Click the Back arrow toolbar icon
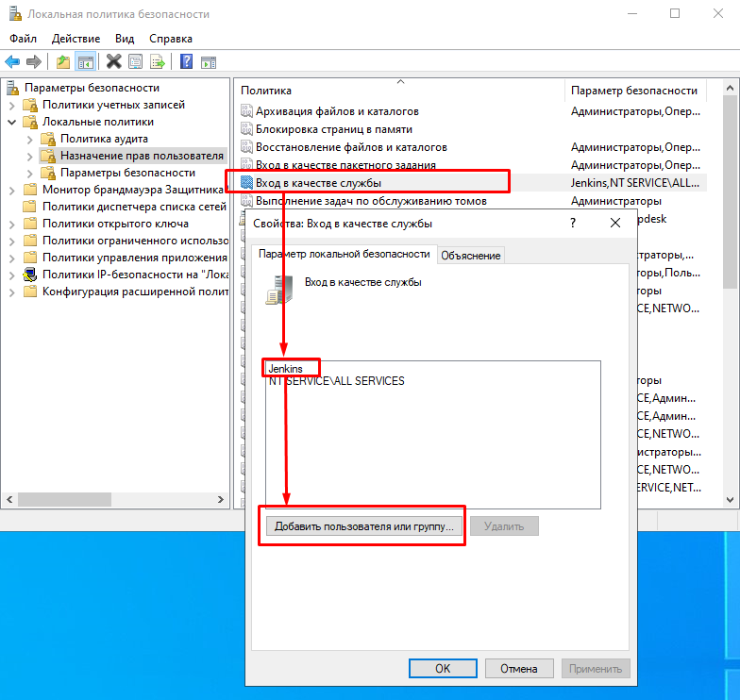This screenshot has width=740, height=700. pyautogui.click(x=12, y=61)
